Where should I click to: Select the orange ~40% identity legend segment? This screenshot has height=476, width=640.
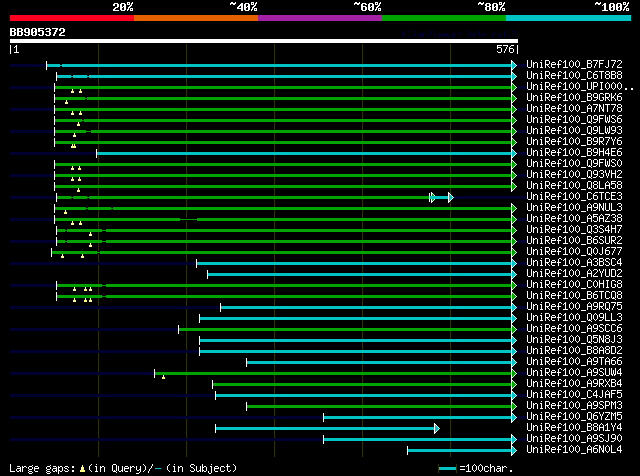coord(196,18)
